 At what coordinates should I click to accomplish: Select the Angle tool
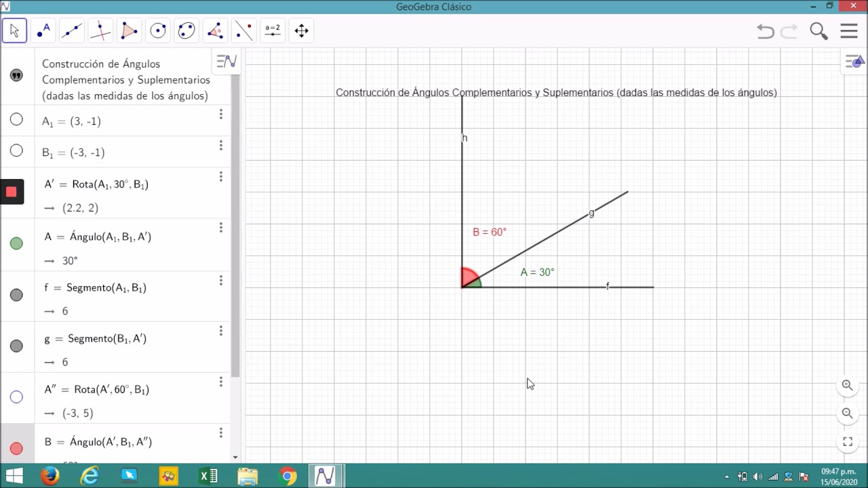coord(215,30)
